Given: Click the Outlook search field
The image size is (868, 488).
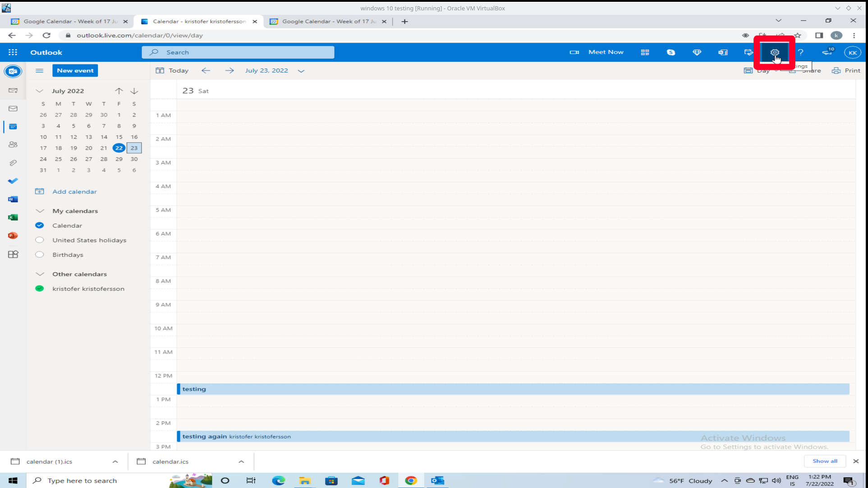Looking at the screenshot, I should pyautogui.click(x=243, y=52).
